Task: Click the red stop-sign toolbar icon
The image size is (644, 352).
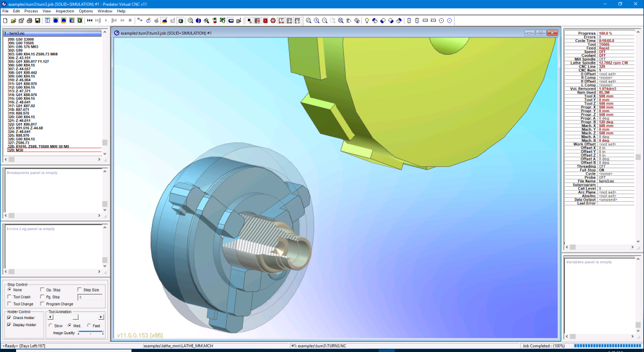Action: tap(273, 21)
